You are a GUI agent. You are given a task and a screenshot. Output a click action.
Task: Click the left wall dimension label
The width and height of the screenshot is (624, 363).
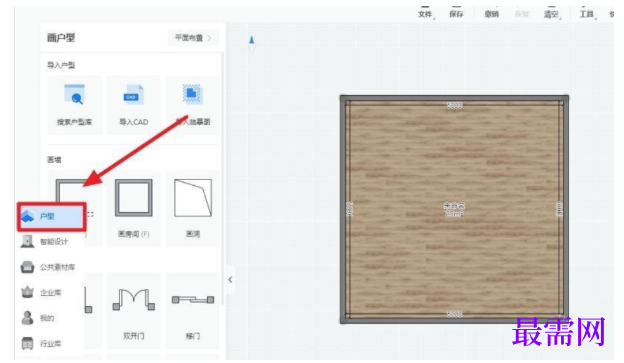click(x=350, y=209)
